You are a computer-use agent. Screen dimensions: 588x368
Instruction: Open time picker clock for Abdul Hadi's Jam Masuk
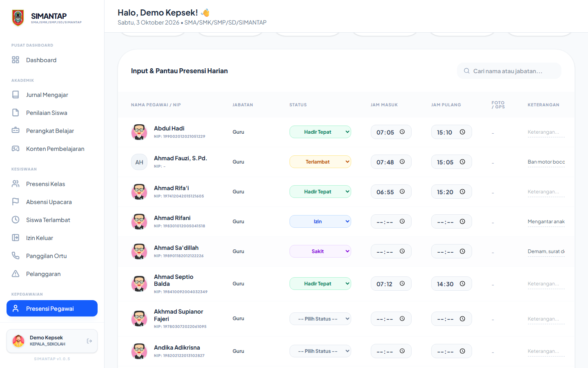pos(402,132)
